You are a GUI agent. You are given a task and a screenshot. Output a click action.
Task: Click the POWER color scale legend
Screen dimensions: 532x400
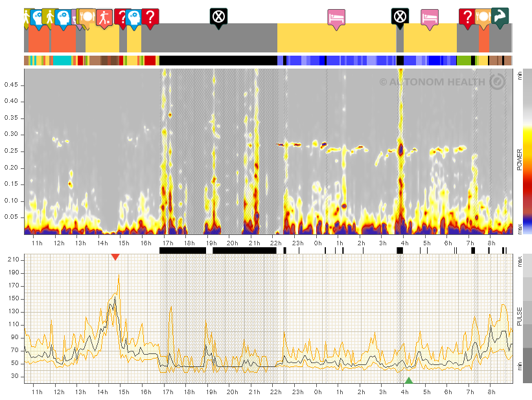point(518,151)
